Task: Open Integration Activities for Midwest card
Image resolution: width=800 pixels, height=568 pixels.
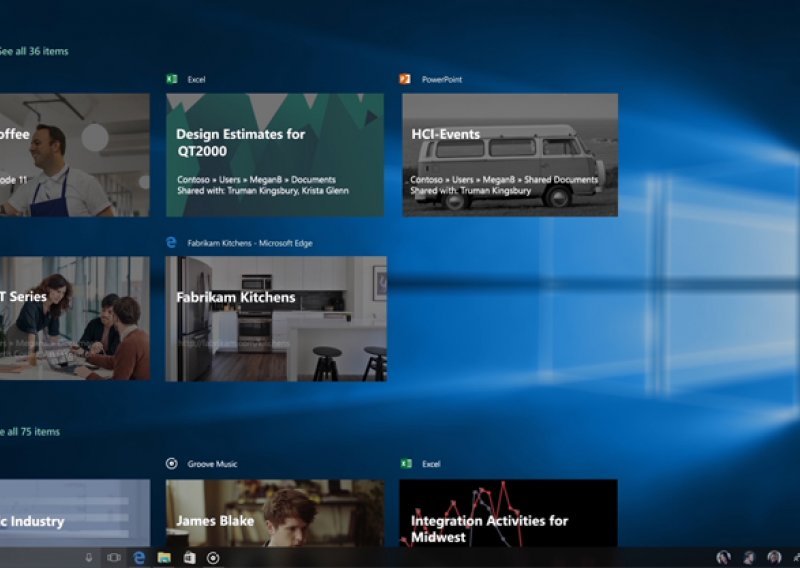Action: (x=509, y=513)
